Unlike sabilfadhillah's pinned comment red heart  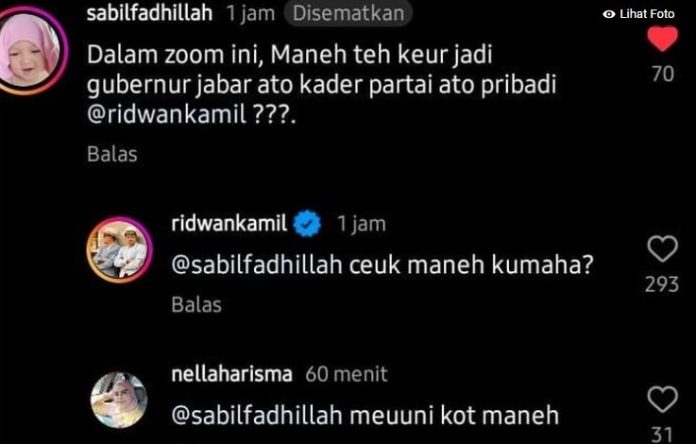click(x=662, y=39)
